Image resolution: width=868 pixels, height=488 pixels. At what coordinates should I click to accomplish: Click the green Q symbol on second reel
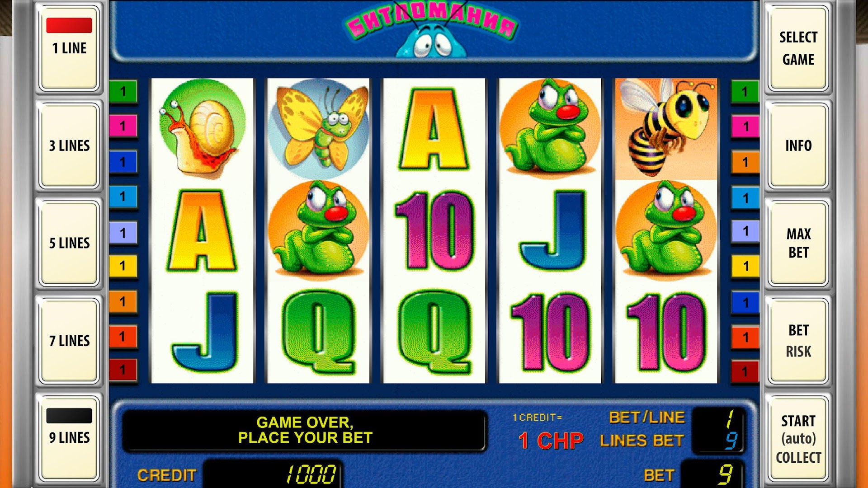click(x=318, y=333)
